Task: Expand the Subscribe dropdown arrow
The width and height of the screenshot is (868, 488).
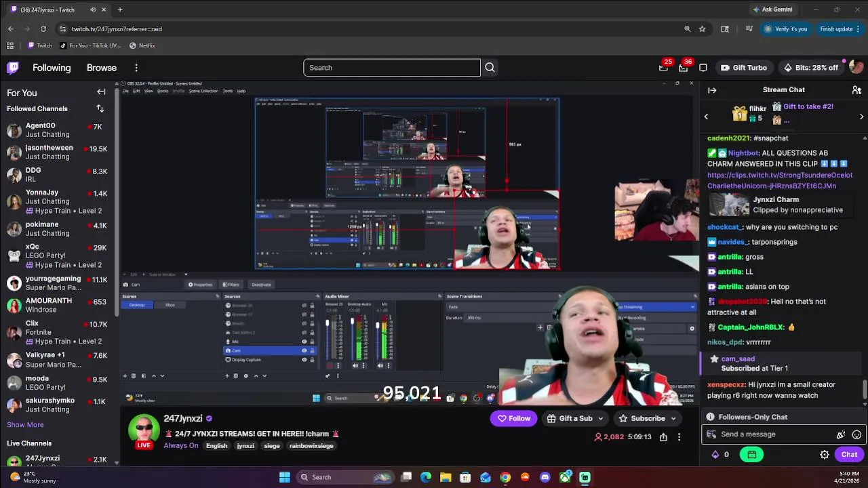Action: coord(673,419)
